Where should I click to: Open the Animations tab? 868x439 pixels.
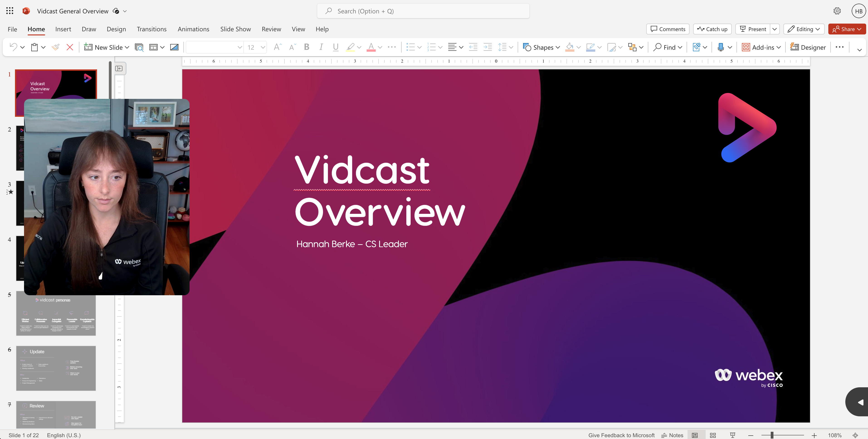pyautogui.click(x=193, y=29)
